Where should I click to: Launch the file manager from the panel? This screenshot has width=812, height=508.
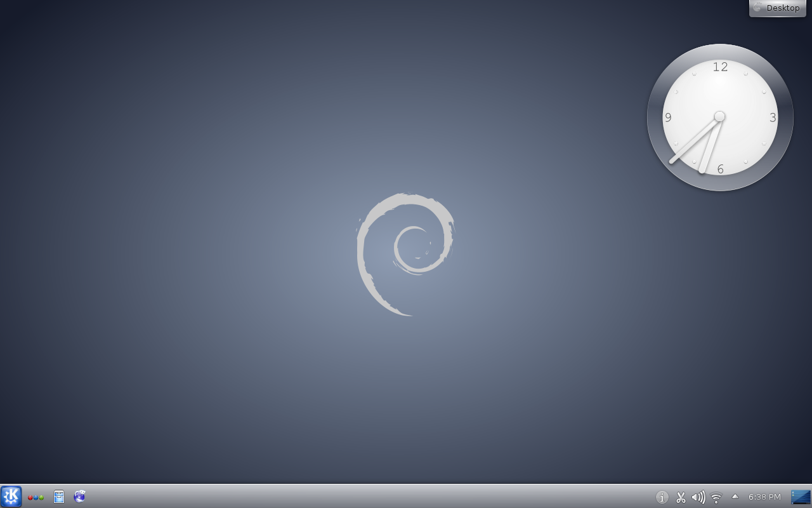click(59, 497)
